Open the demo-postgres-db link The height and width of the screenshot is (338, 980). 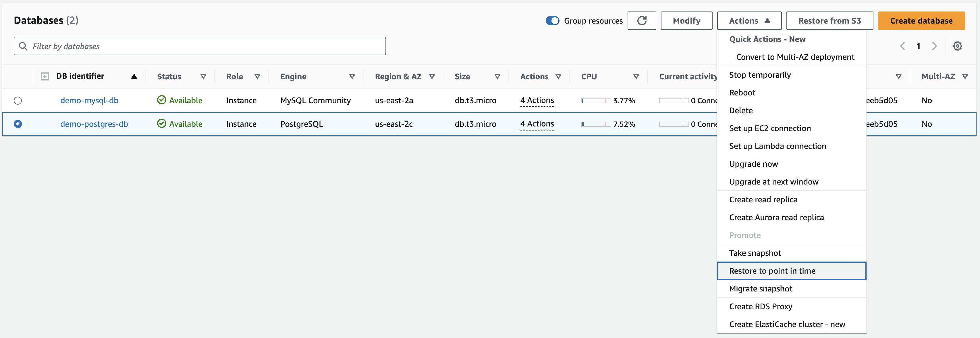click(94, 124)
